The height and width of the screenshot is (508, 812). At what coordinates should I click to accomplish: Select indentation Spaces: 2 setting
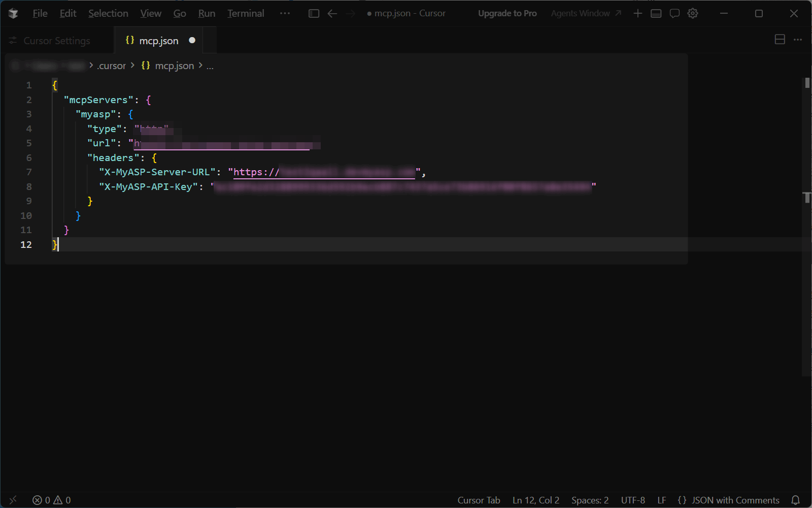click(590, 500)
